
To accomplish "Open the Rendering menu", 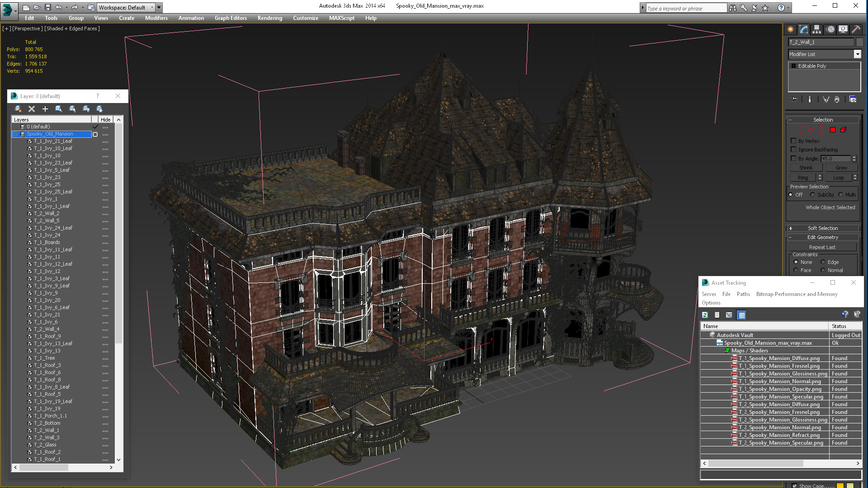I will click(x=269, y=18).
